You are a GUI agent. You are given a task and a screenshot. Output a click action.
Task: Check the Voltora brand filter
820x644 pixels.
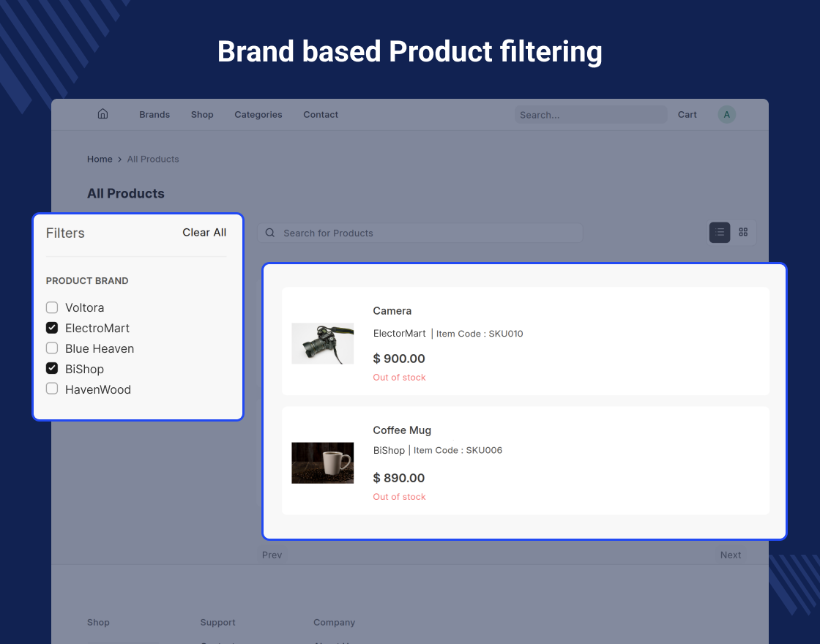(x=52, y=307)
